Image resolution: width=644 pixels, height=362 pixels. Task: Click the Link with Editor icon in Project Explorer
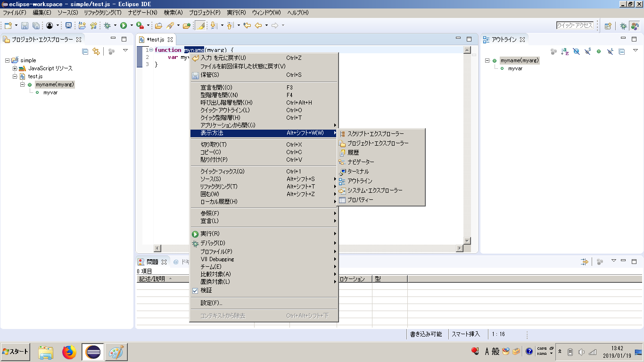coord(96,51)
